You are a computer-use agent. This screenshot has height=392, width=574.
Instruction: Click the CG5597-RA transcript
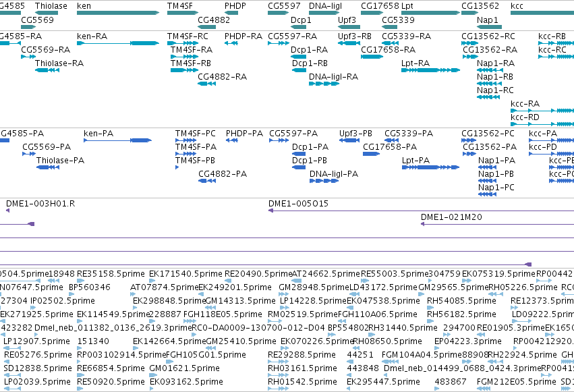tap(279, 43)
